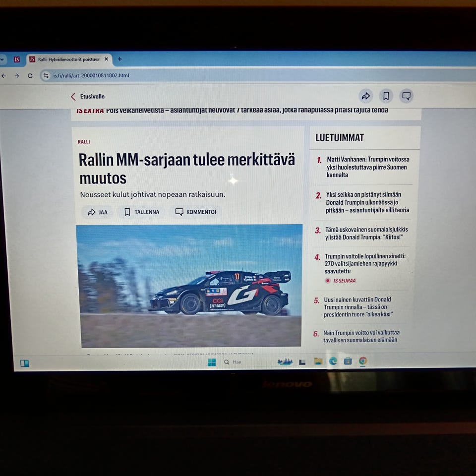Open Matti Vanhanen: Trumpin voitossa article
This screenshot has height=476, width=476.
point(368,167)
